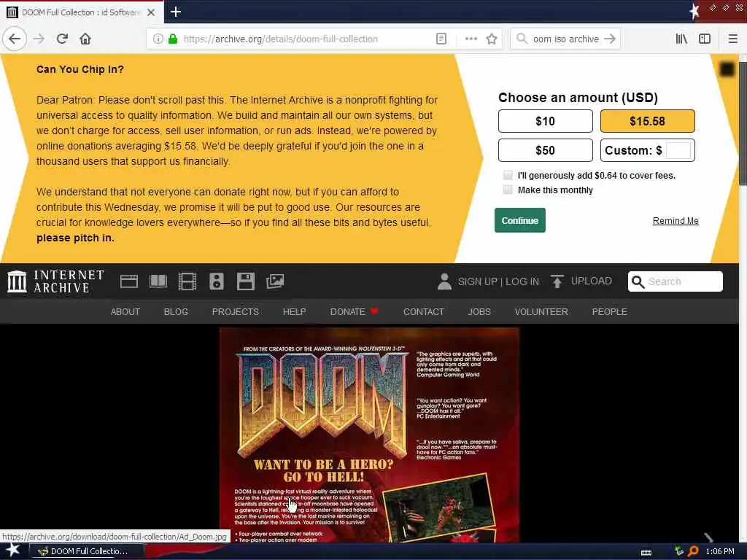Open the DONATE menu item
The width and height of the screenshot is (747, 560).
354,312
